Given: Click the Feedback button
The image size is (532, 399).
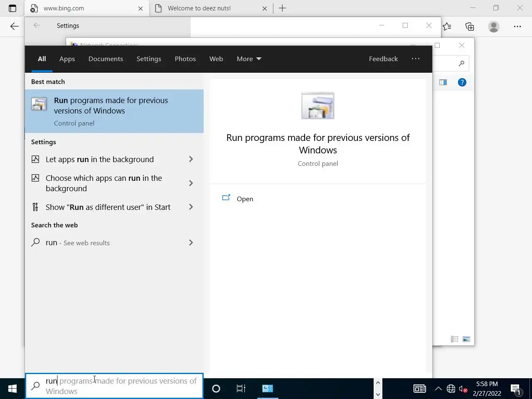Looking at the screenshot, I should [383, 59].
